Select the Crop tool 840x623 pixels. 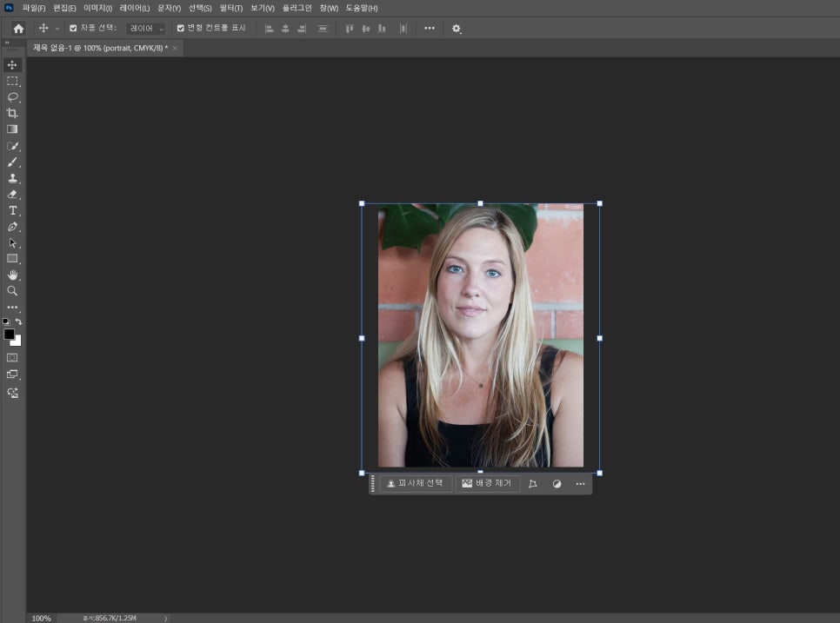[12, 113]
